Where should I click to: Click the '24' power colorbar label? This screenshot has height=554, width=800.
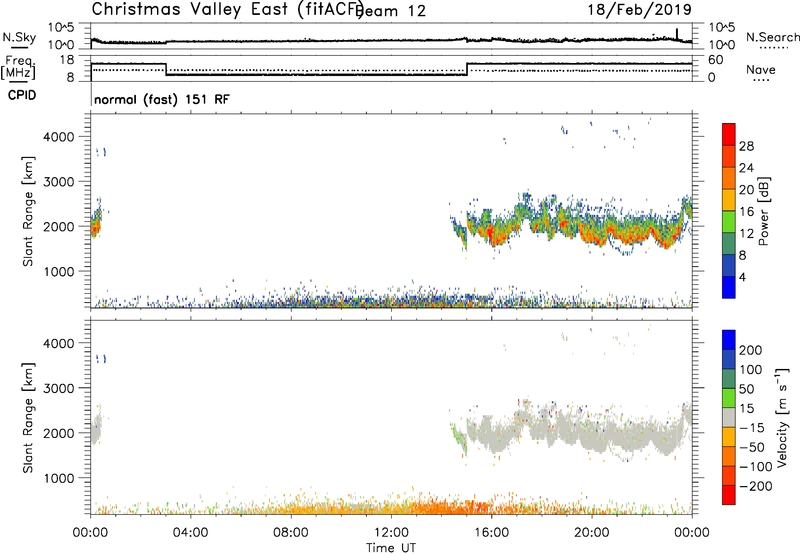[x=746, y=168]
